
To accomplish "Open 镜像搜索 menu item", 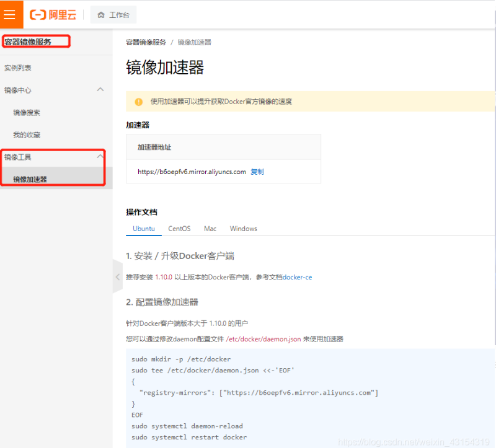I will tap(27, 113).
